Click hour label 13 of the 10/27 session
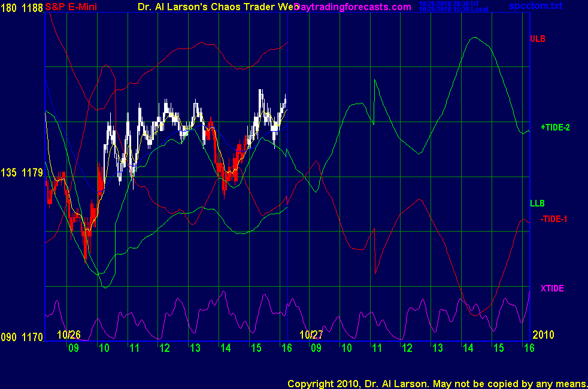Screen dimensions: 588x389 438,348
